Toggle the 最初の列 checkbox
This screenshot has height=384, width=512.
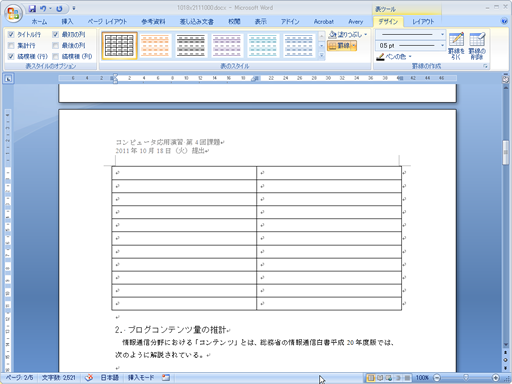(56, 34)
